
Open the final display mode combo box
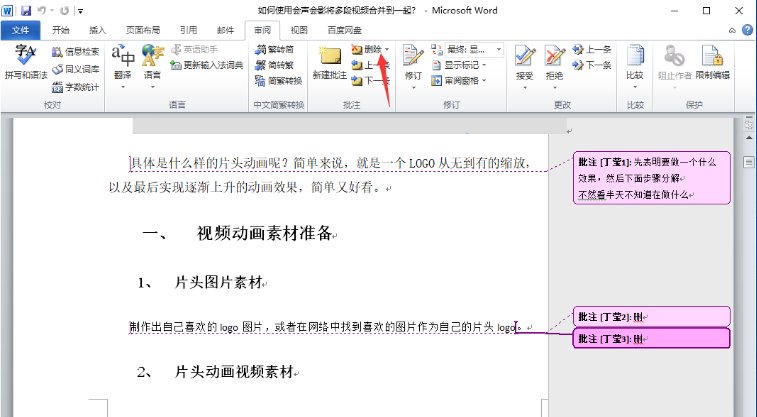(x=474, y=49)
